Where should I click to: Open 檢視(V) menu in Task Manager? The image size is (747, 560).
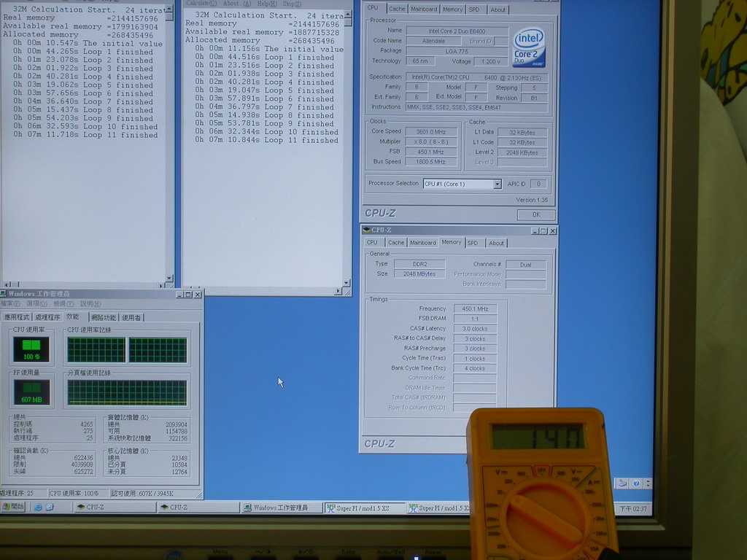[63, 304]
